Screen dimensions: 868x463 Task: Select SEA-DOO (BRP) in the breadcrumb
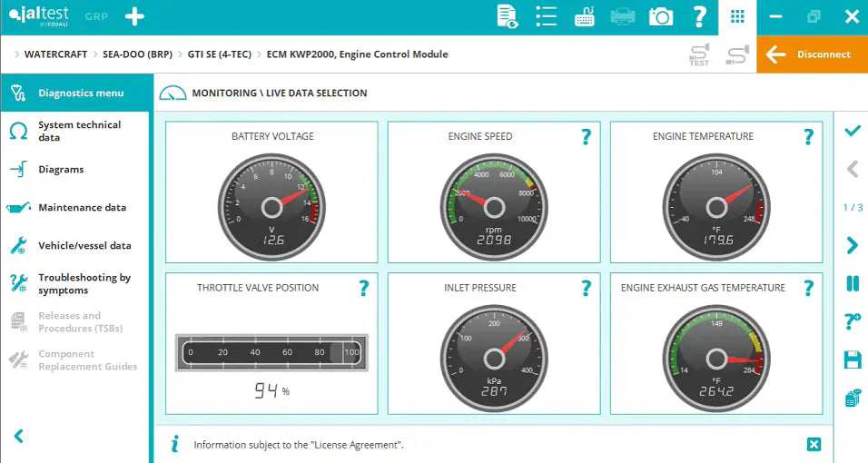click(x=137, y=54)
